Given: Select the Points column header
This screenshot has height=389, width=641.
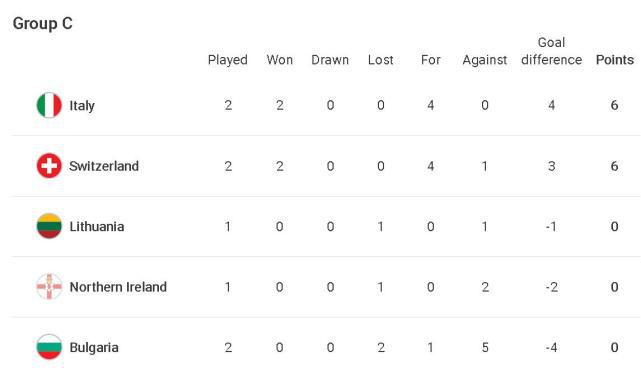Looking at the screenshot, I should (x=614, y=60).
